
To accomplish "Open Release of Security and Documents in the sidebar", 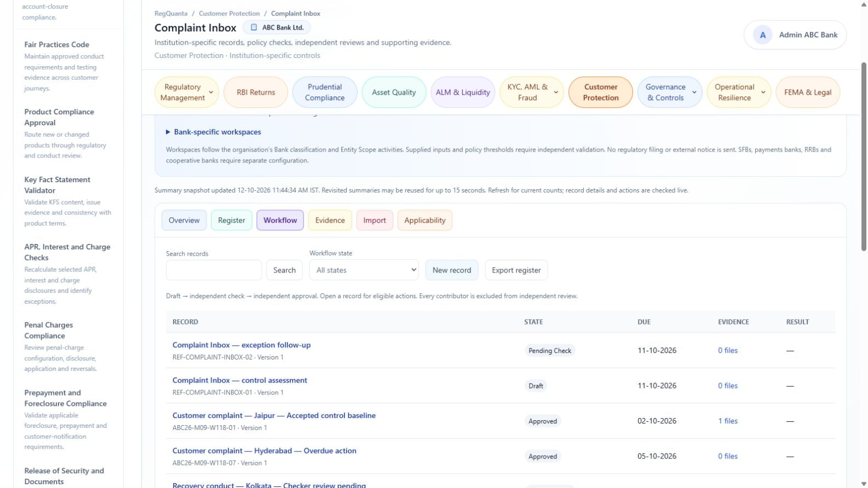I will [x=64, y=477].
